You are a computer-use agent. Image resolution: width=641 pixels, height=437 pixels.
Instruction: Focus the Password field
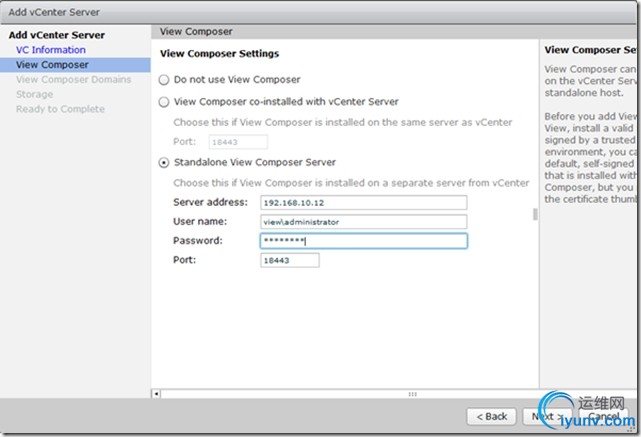click(x=363, y=241)
